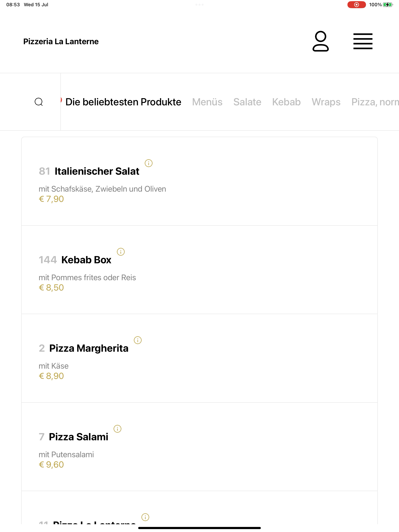
Task: Switch to the Wraps category
Action: tap(326, 102)
